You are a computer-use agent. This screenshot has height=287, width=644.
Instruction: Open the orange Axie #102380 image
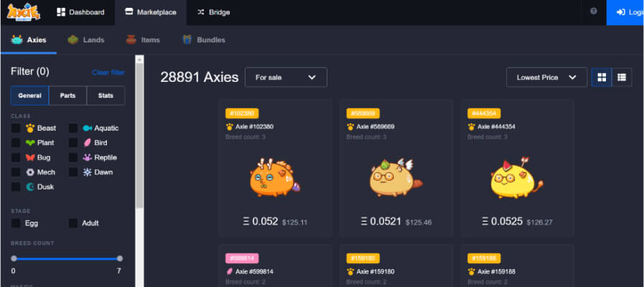(x=275, y=177)
